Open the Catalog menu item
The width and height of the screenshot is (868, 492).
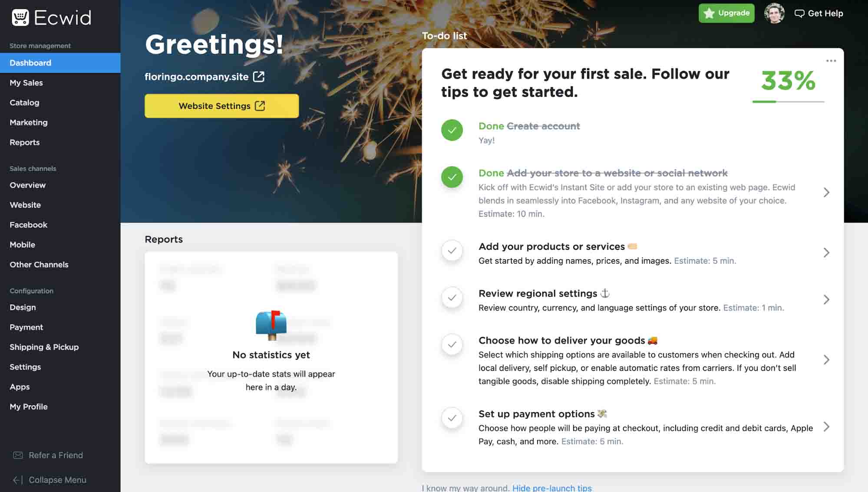click(24, 102)
